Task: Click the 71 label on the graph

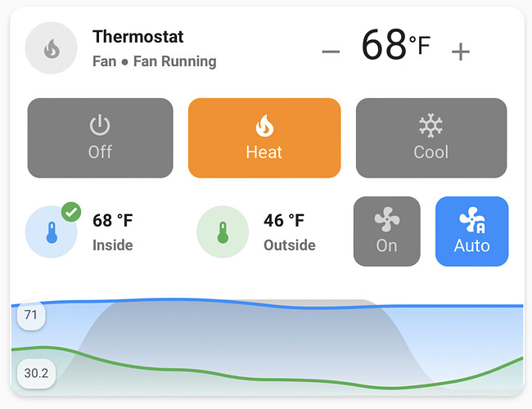Action: pyautogui.click(x=31, y=315)
